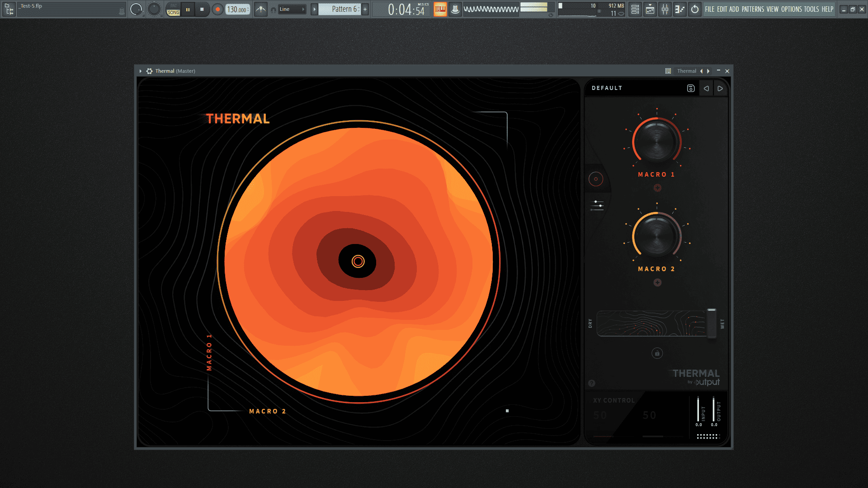Expand the Thermal plugin window menu arrow
Image resolution: width=868 pixels, height=488 pixels.
tap(141, 71)
